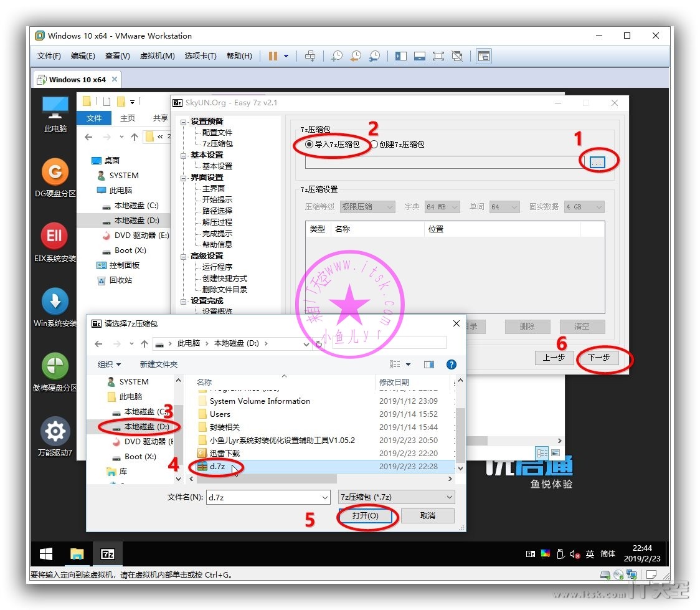Open the 组织 dropdown in file dialog
The image size is (700, 610).
(x=110, y=365)
